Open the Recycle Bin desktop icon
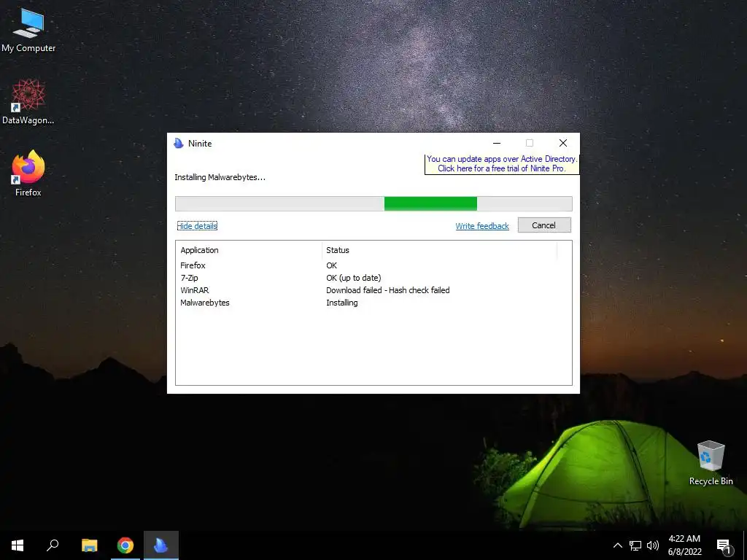 [x=711, y=463]
